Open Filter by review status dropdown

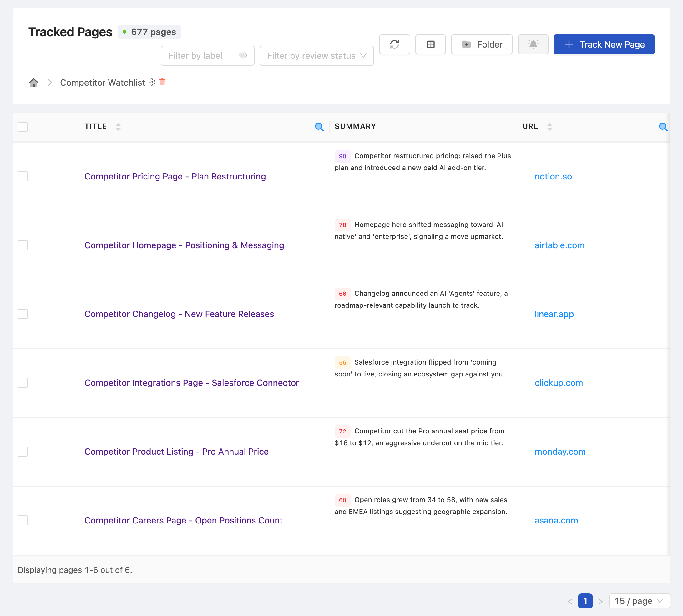(316, 56)
